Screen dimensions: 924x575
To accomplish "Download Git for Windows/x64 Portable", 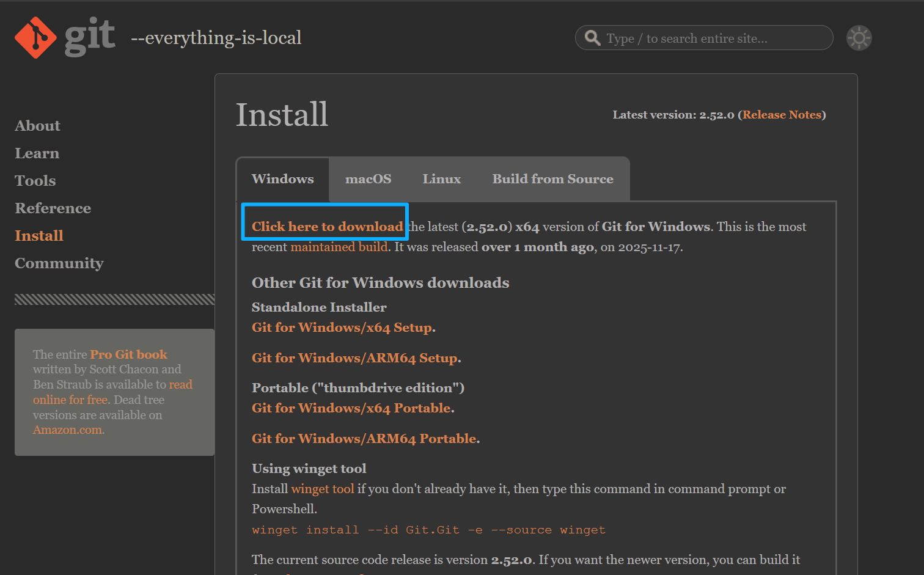I will [351, 408].
